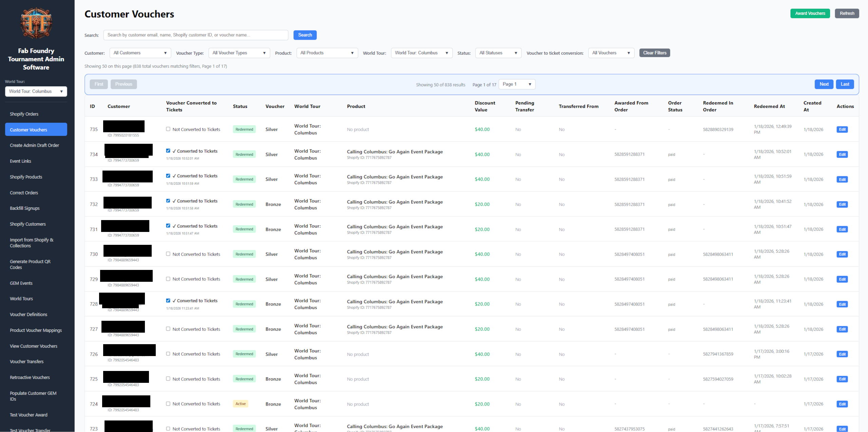The image size is (868, 432).
Task: Click Edit for voucher 732
Action: pos(842,204)
